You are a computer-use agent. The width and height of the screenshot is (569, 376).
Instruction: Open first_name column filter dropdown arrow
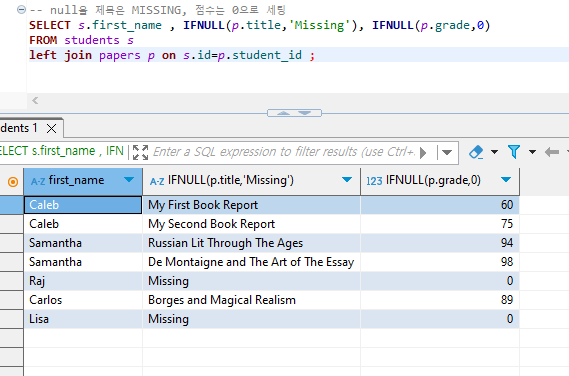(128, 180)
